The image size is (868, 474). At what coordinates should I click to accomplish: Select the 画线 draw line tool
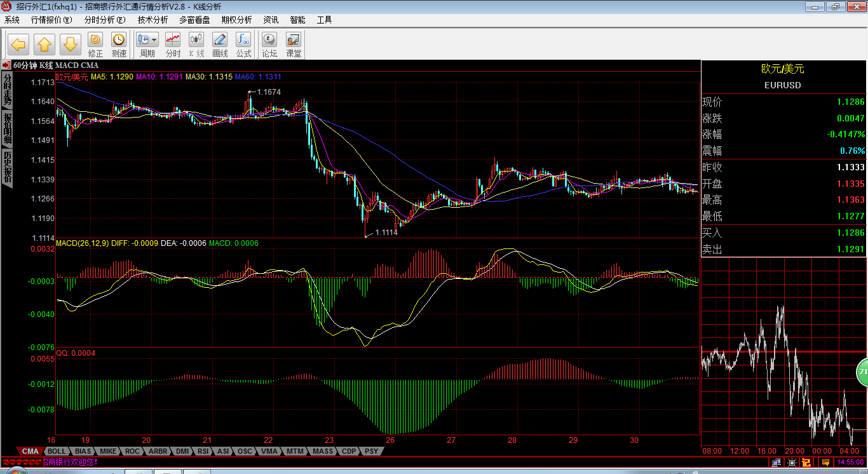point(220,44)
